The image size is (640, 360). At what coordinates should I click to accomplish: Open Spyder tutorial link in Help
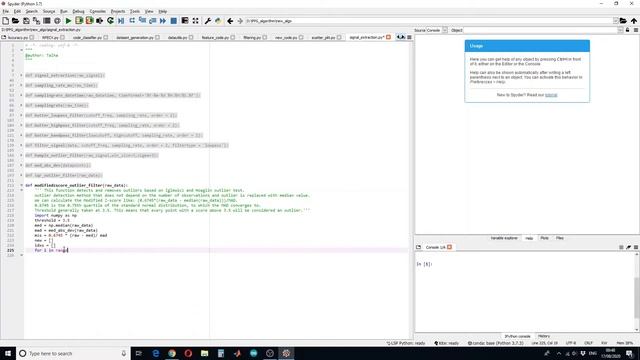551,95
